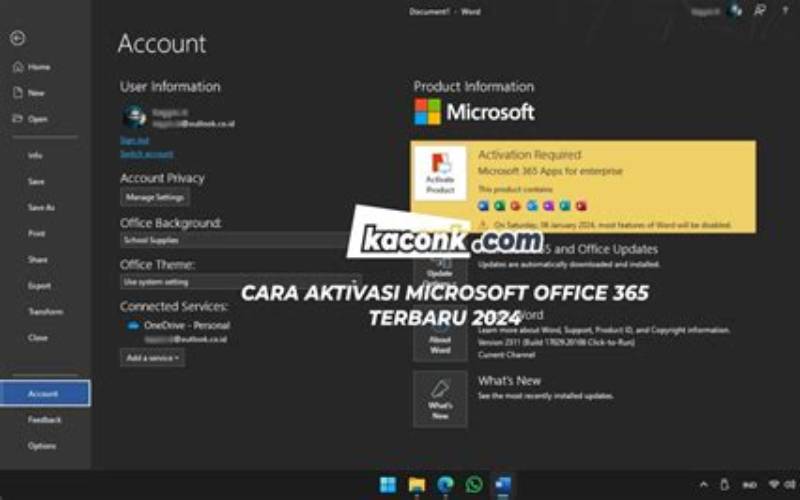The height and width of the screenshot is (500, 800).
Task: Click the warning icon by the disable notice
Action: tap(483, 224)
